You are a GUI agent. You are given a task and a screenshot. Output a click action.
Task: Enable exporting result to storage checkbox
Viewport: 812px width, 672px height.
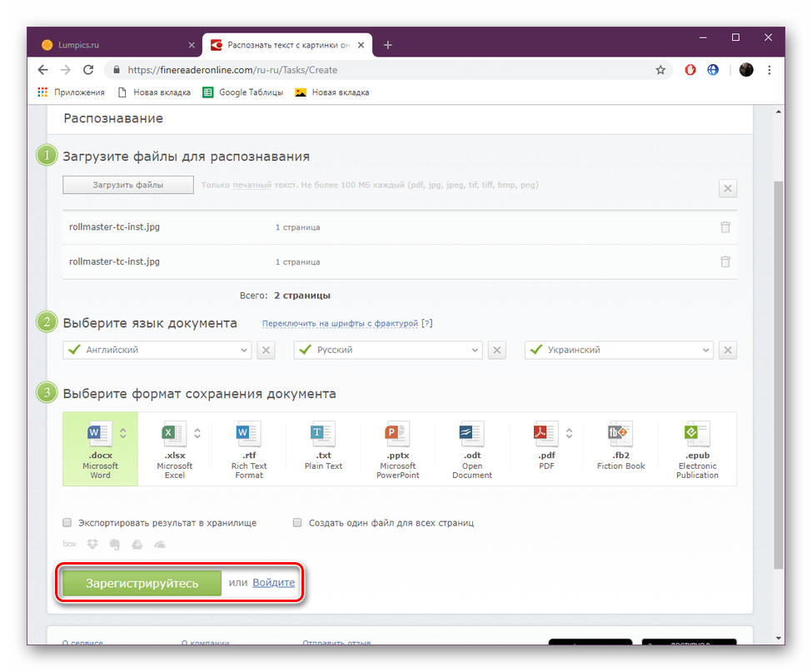click(x=67, y=522)
